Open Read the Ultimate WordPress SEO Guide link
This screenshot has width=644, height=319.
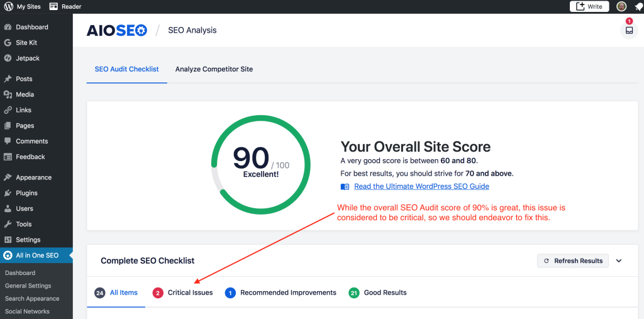pos(421,186)
